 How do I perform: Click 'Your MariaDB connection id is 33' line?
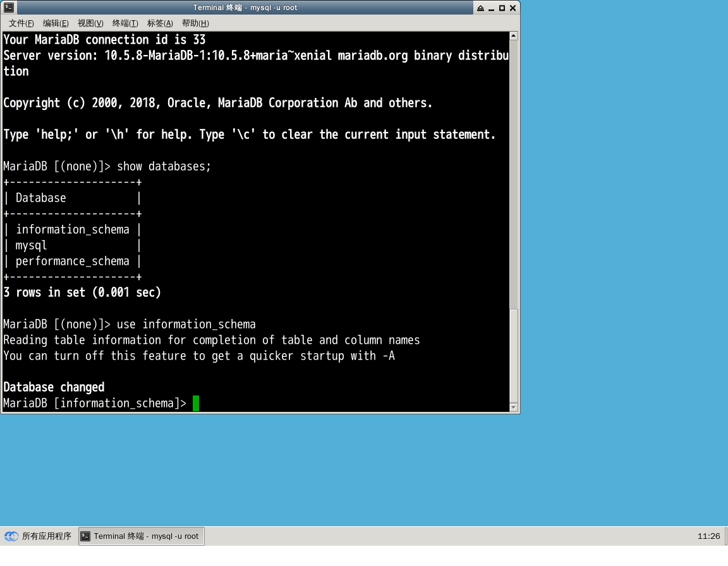click(x=104, y=40)
